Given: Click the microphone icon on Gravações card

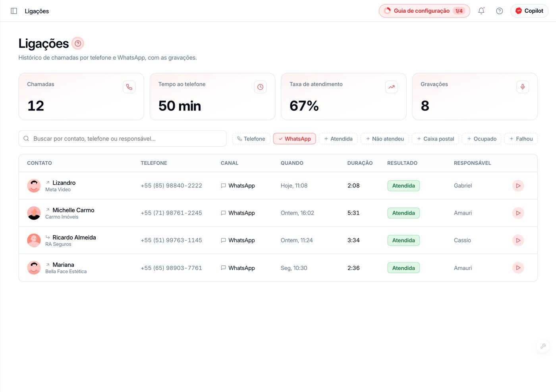Looking at the screenshot, I should pos(523,87).
